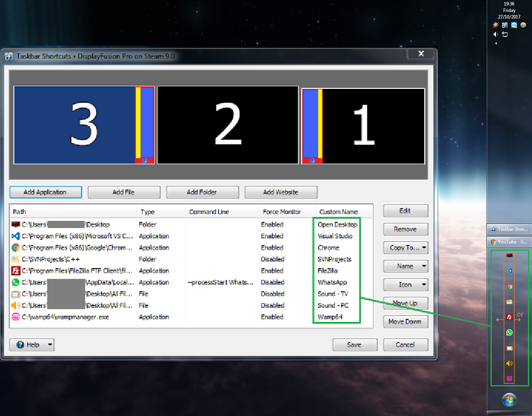The height and width of the screenshot is (416, 532).
Task: Switch to the YouTube Chrome taskbar window
Action: click(509, 242)
